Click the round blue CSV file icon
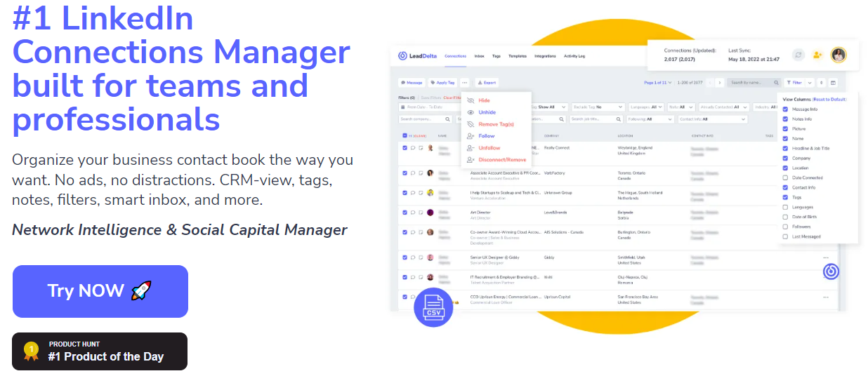Image resolution: width=868 pixels, height=390 pixels. click(x=433, y=307)
